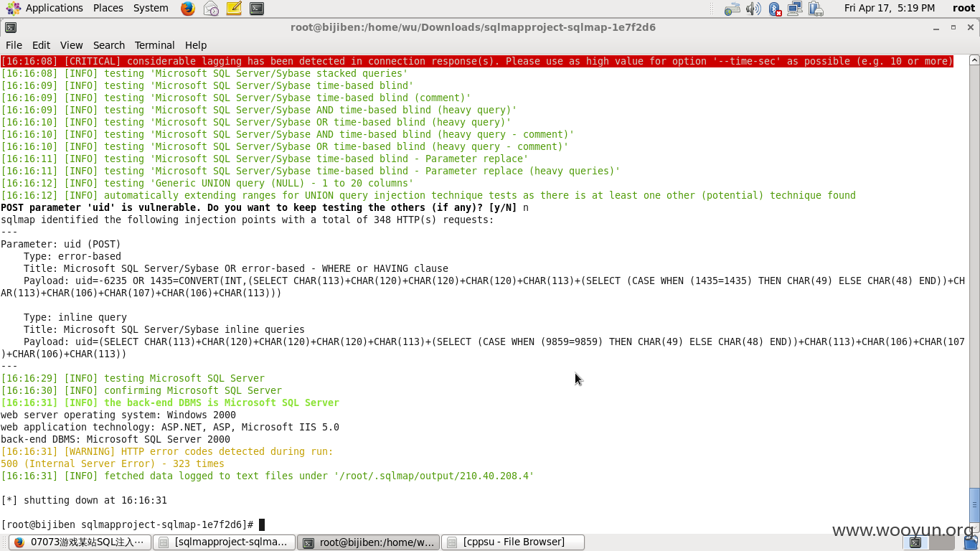Switch to the root@bijiben terminal taskbar button
The height and width of the screenshot is (551, 980).
[x=369, y=542]
